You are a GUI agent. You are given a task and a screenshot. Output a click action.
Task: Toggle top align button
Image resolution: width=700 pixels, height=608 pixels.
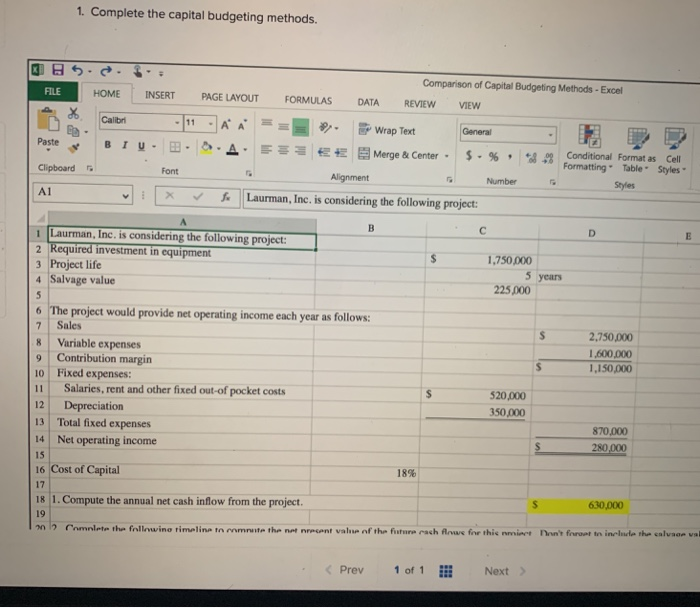[x=267, y=122]
